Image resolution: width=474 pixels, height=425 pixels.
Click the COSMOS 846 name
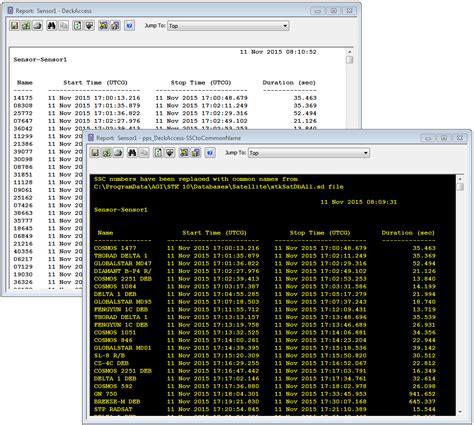click(x=113, y=340)
